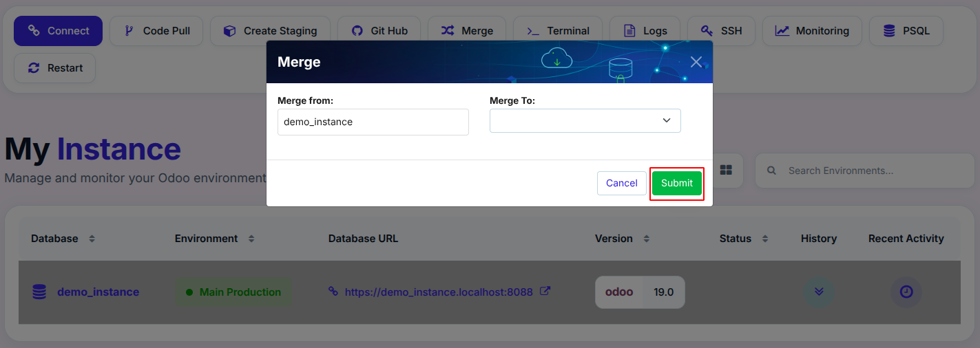This screenshot has height=348, width=980.
Task: Click the Merge from input field
Action: (x=373, y=122)
